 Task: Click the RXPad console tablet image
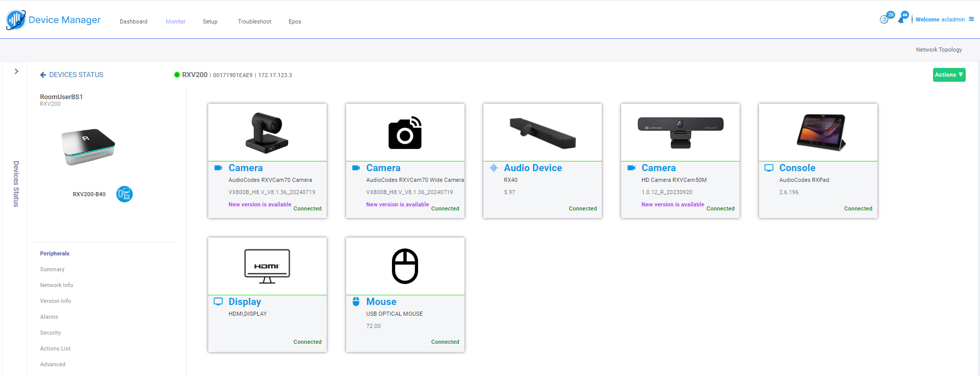821,132
